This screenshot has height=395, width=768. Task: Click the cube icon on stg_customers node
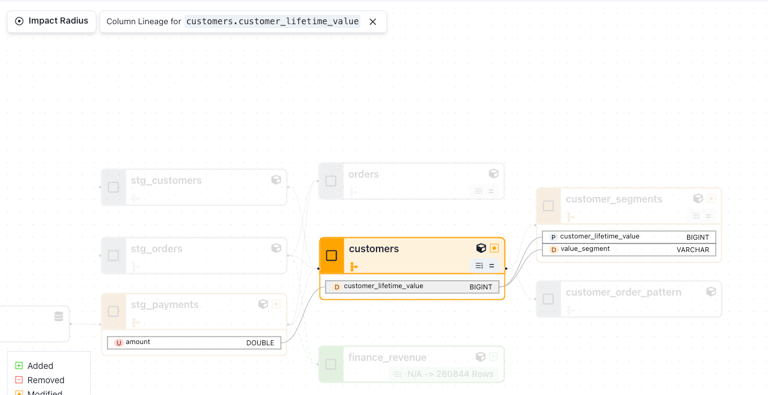(276, 180)
